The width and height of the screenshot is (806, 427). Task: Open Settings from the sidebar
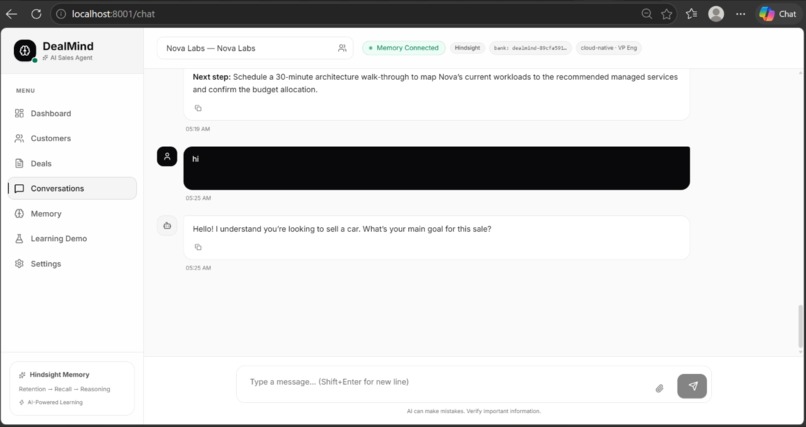point(72,264)
